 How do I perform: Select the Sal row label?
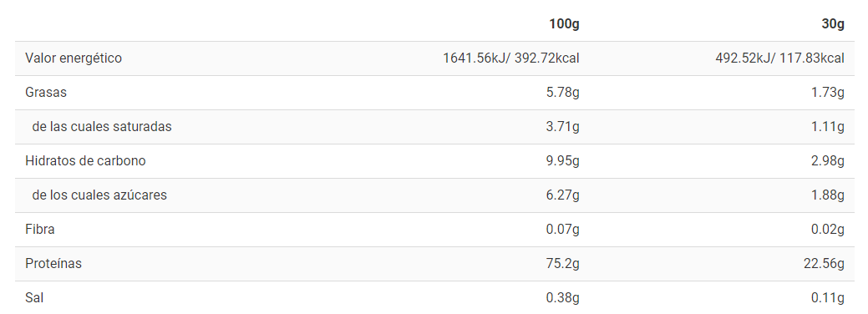34,298
